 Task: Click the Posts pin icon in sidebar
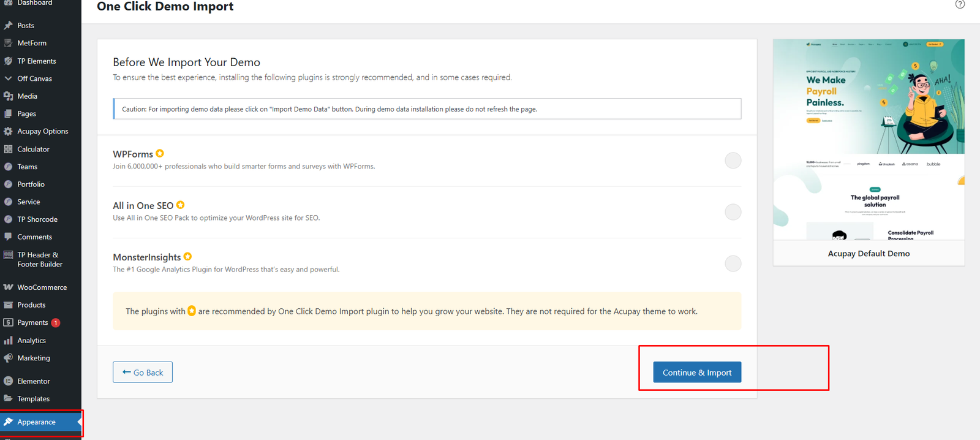8,26
